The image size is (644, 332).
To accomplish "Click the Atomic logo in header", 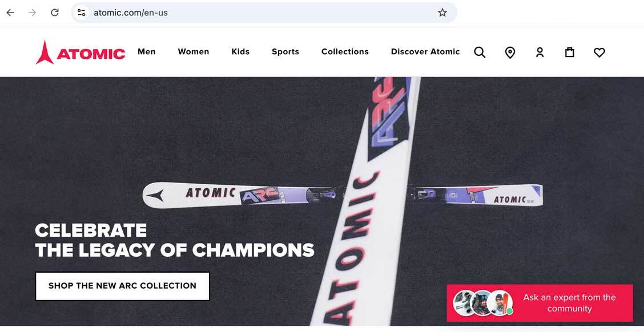I will pos(80,52).
